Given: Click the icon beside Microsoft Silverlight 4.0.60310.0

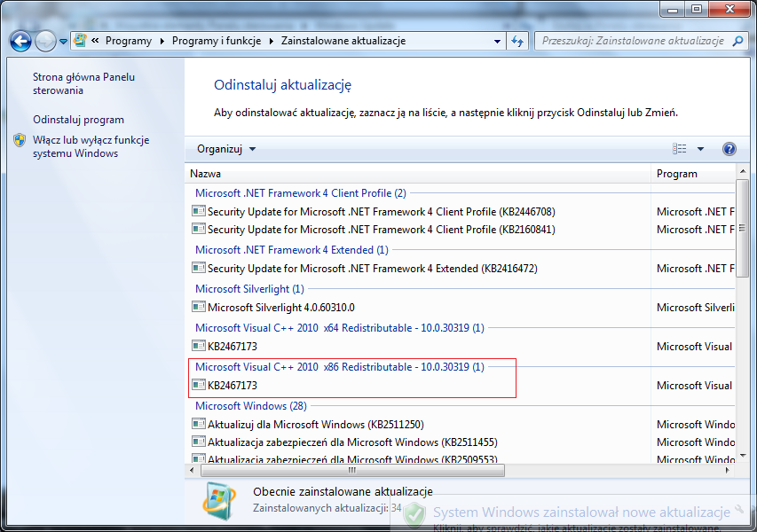Looking at the screenshot, I should (x=199, y=308).
